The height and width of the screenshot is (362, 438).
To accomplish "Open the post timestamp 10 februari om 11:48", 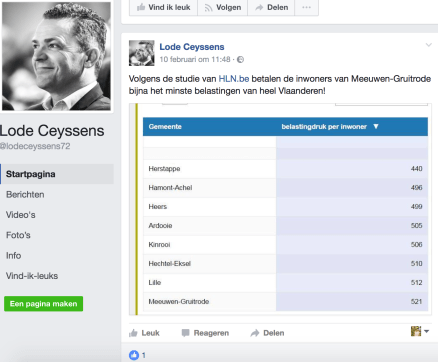I will click(195, 59).
